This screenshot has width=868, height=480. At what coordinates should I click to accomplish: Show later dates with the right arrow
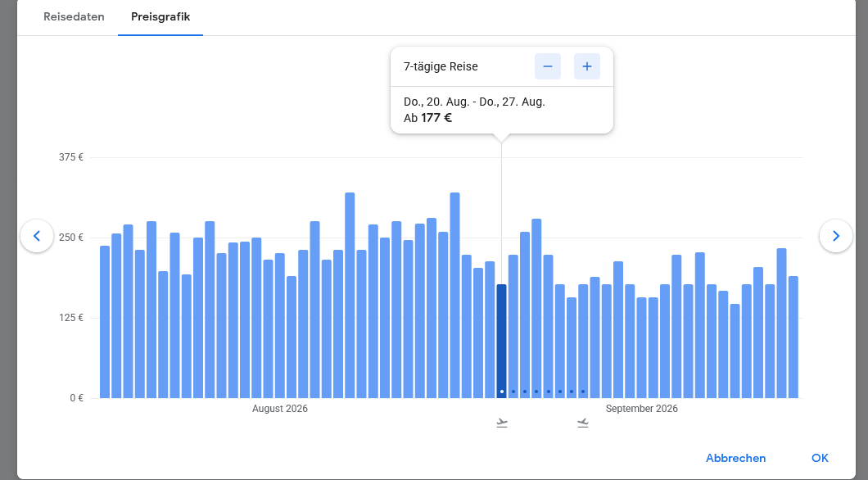[835, 236]
